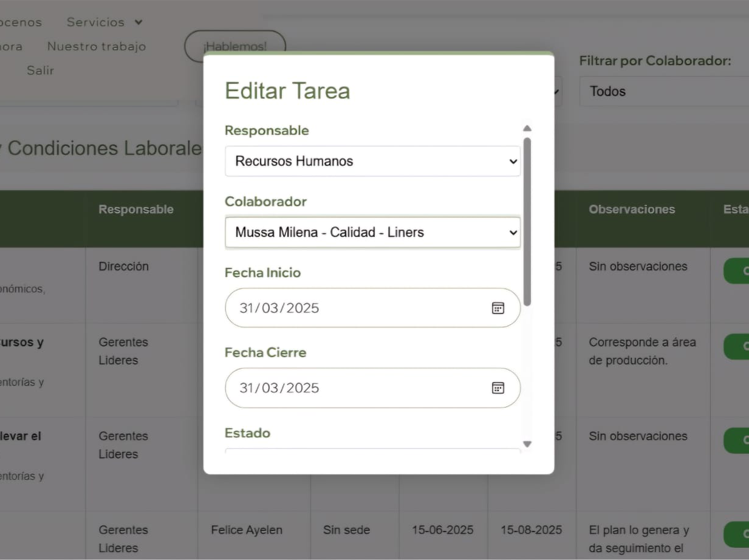Click the scroll-down arrow inside Editar Tarea modal
This screenshot has height=560, width=749.
click(527, 444)
